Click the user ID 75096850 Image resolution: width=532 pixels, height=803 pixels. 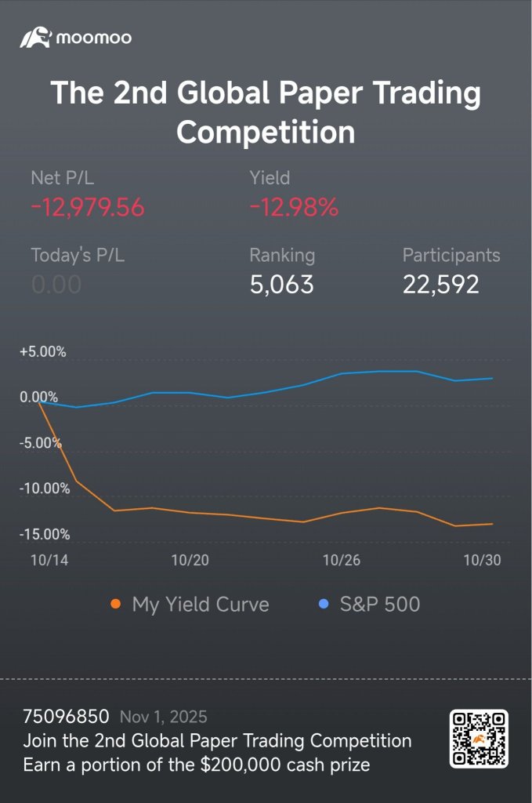(x=66, y=717)
